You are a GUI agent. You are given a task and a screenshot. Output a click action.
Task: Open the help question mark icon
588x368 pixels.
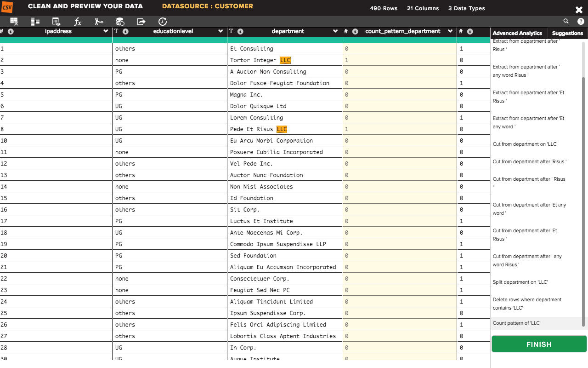581,21
